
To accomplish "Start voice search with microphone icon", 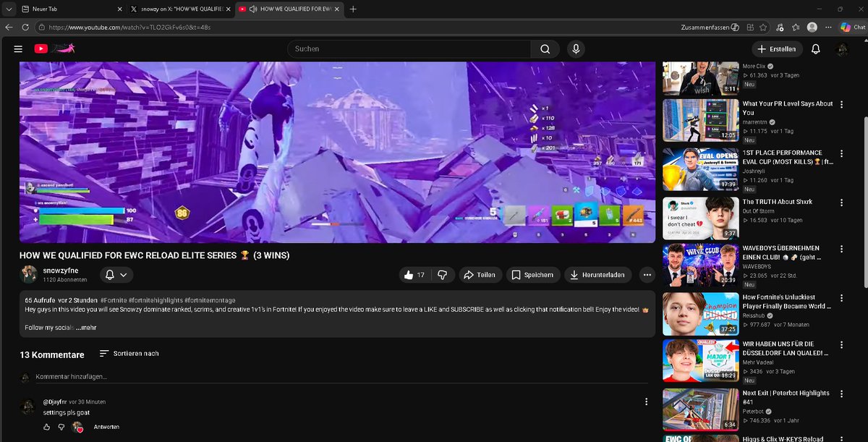I will [x=576, y=49].
